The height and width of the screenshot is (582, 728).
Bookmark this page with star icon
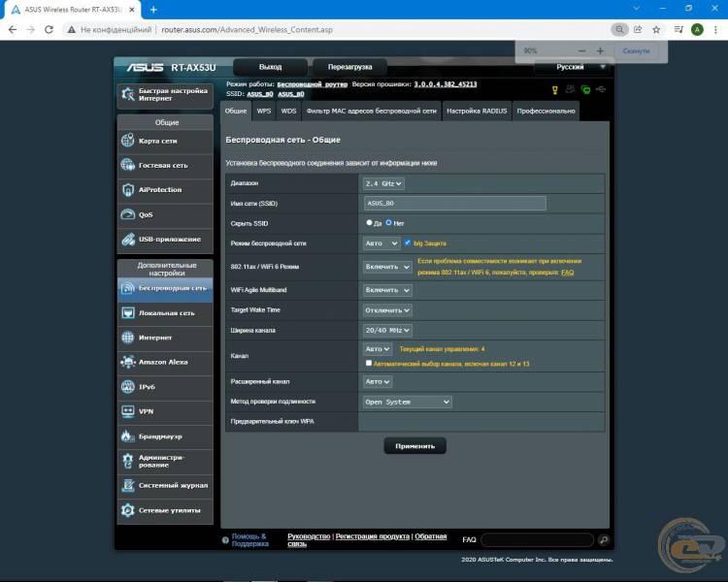[656, 30]
